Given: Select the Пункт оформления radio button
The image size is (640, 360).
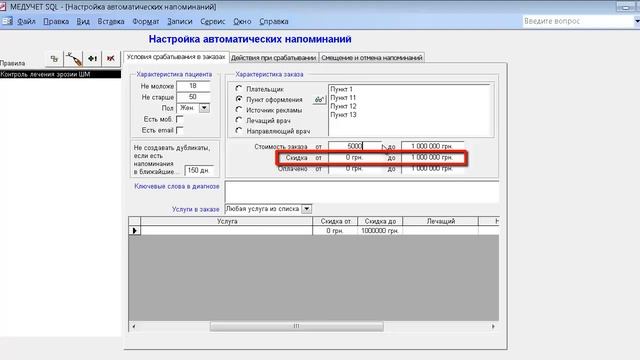Looking at the screenshot, I should (x=239, y=99).
